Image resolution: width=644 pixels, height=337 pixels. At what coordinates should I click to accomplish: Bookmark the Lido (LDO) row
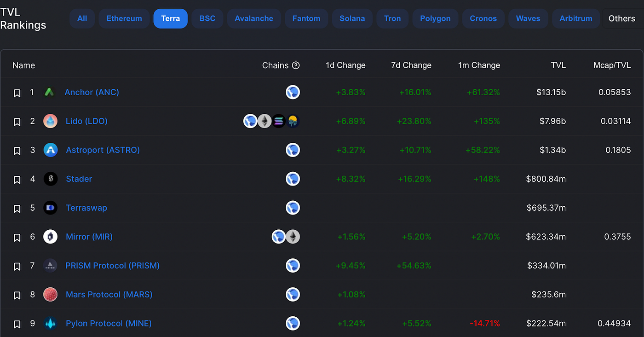pyautogui.click(x=17, y=122)
